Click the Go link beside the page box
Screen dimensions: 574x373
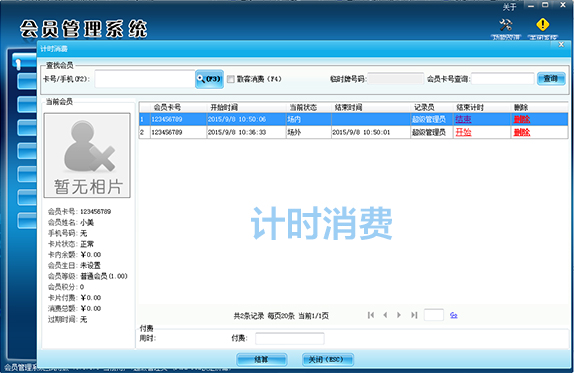454,315
